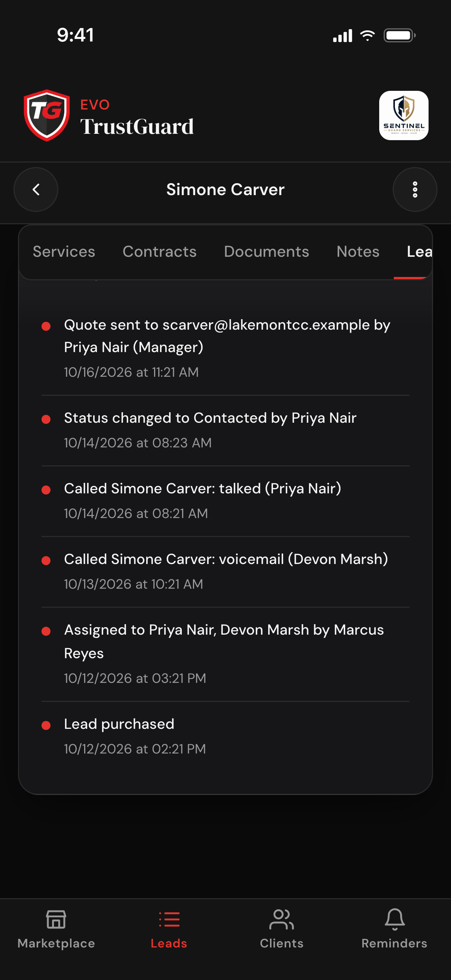The width and height of the screenshot is (451, 980).
Task: Select the Called Simone Carver: talked entry
Action: coord(225,501)
